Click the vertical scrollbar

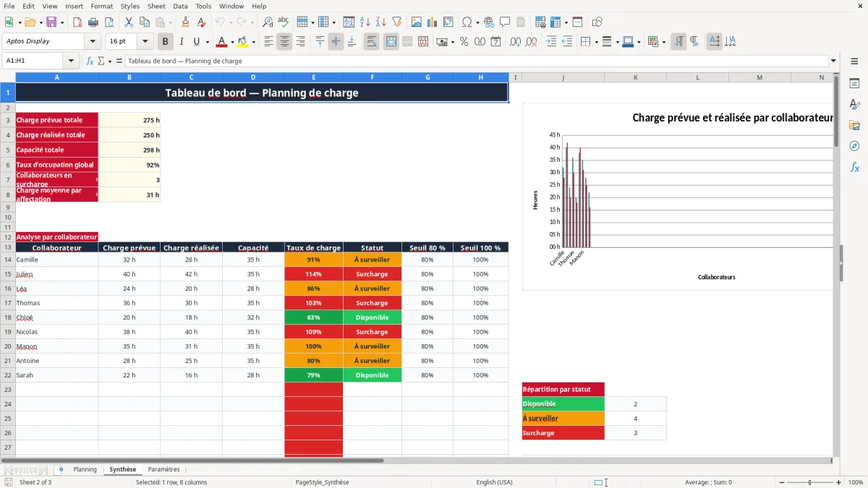(x=837, y=265)
